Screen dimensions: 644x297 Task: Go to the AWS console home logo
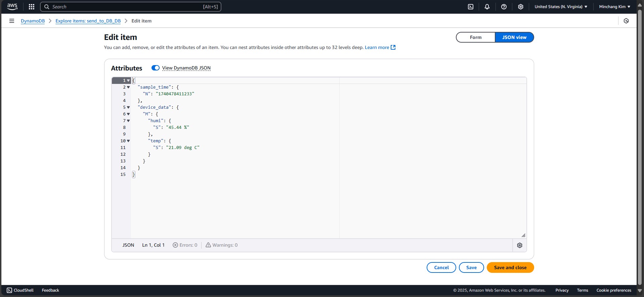[12, 7]
